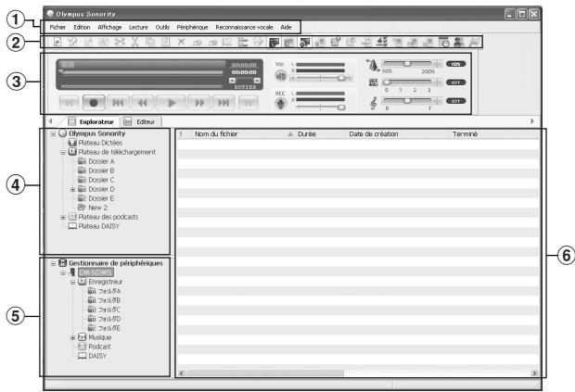Toggle the tone control OFF switch
The image size is (575, 392).
(x=455, y=101)
